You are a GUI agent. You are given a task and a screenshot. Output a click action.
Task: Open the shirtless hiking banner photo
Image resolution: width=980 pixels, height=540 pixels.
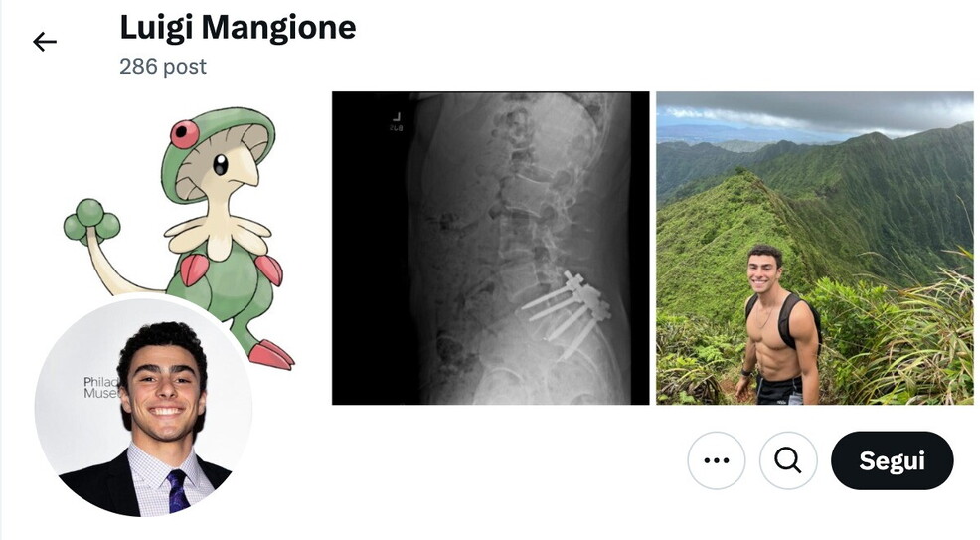point(814,249)
